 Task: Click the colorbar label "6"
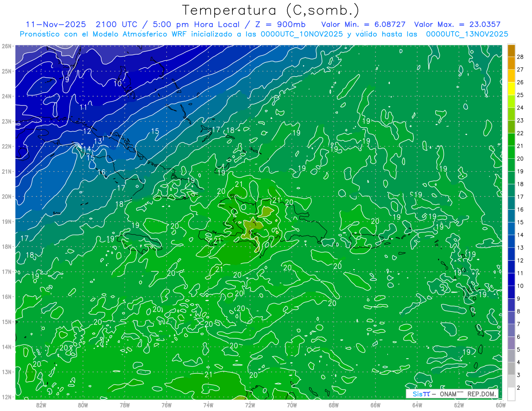coord(518,337)
